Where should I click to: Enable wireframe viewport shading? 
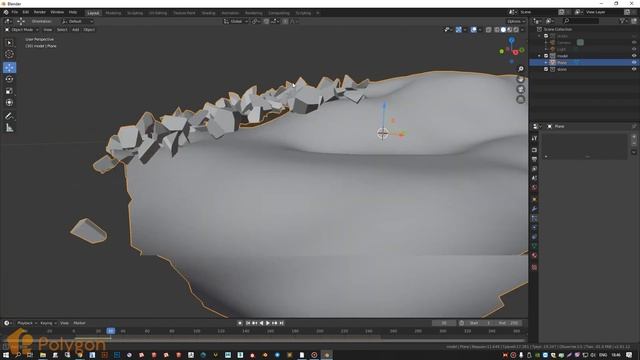click(x=497, y=30)
